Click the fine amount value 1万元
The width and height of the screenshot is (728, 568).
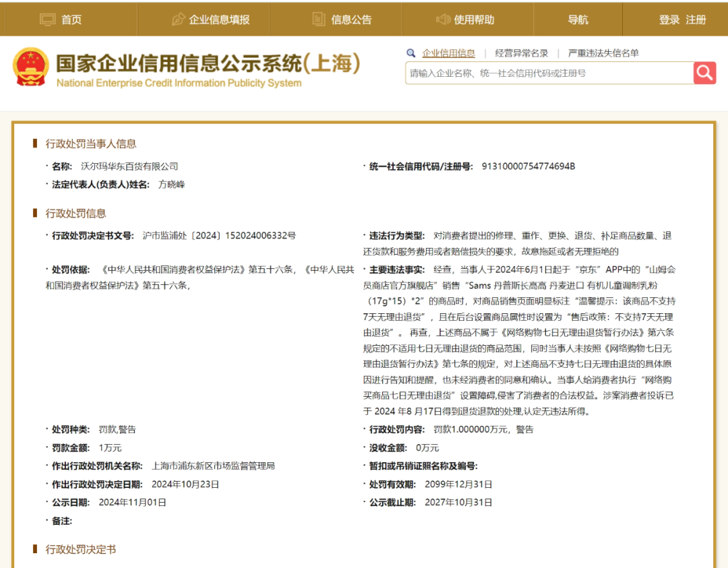110,447
